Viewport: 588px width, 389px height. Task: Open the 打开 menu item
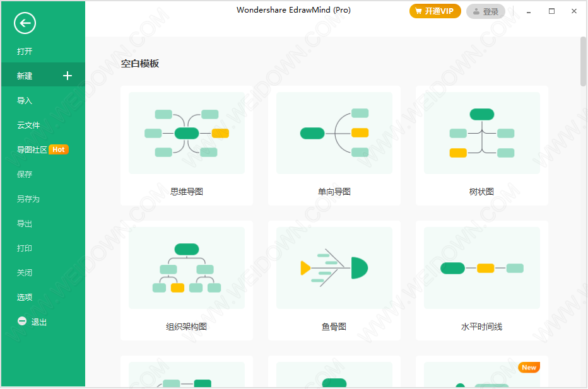click(25, 52)
